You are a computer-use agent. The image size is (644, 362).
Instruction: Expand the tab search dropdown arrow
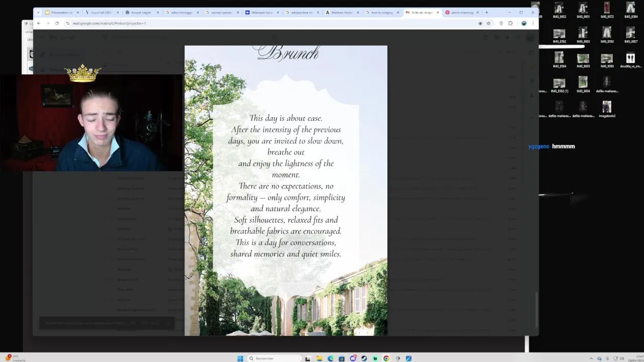(x=38, y=13)
